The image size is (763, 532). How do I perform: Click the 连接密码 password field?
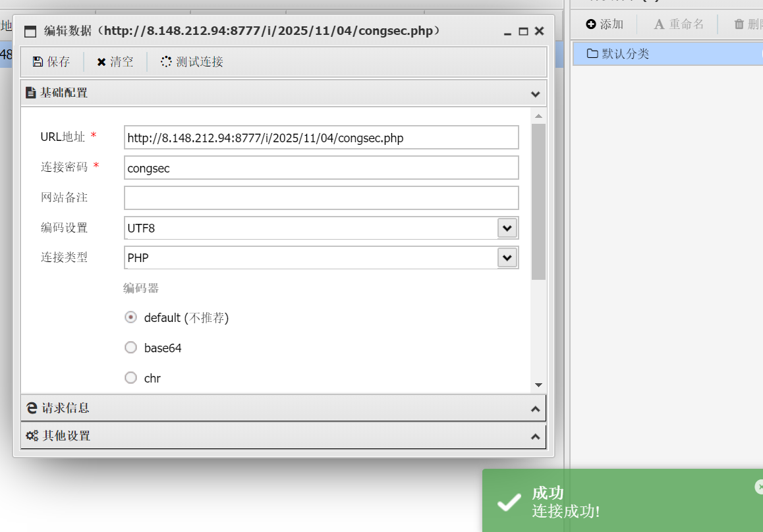click(x=321, y=168)
